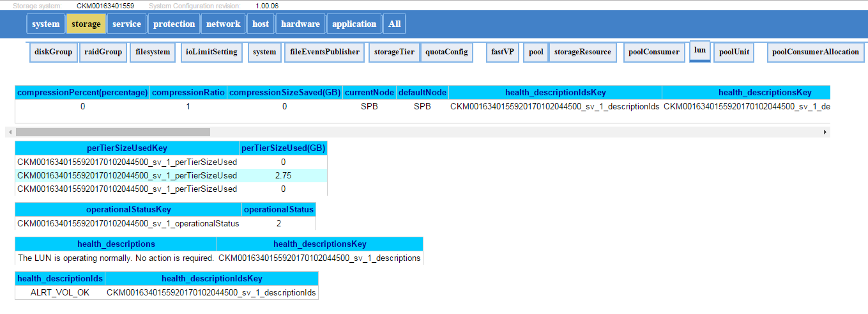Screen dimensions: 868x314
Task: Select the raidGroup sub-tab
Action: (103, 52)
